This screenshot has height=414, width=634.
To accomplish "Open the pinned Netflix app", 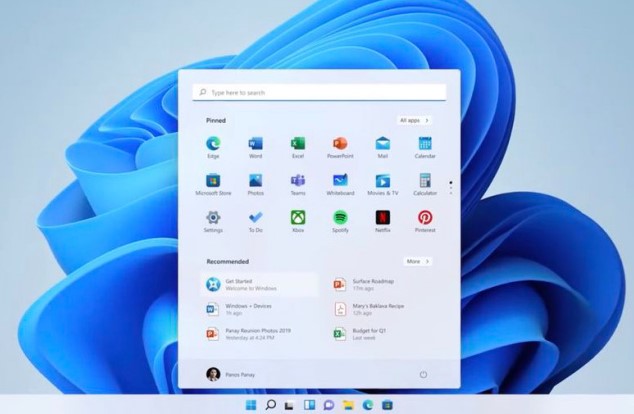I will tap(382, 218).
